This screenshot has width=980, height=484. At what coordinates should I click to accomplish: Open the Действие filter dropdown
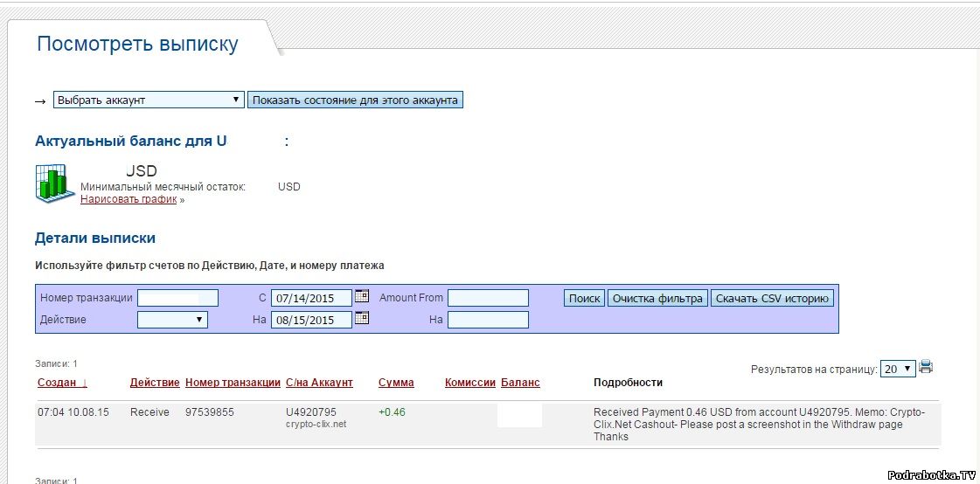[x=172, y=320]
